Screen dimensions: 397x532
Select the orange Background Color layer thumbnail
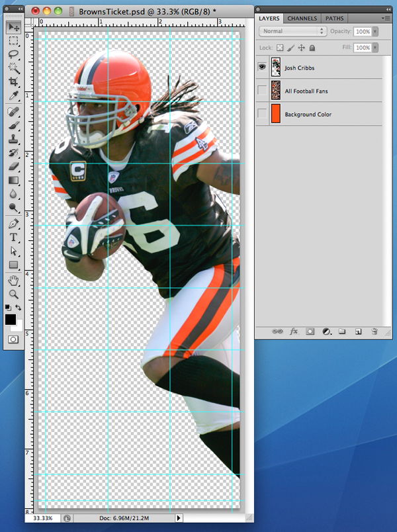(275, 113)
